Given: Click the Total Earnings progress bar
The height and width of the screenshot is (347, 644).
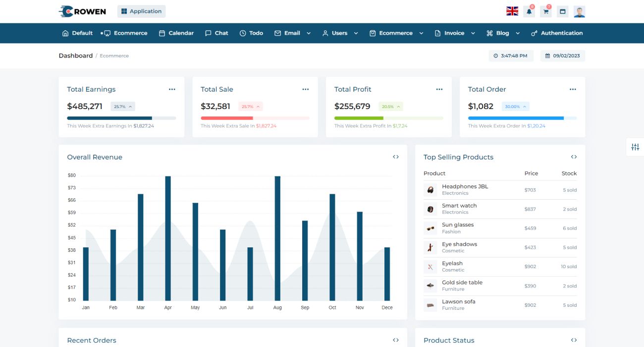Looking at the screenshot, I should click(x=121, y=118).
